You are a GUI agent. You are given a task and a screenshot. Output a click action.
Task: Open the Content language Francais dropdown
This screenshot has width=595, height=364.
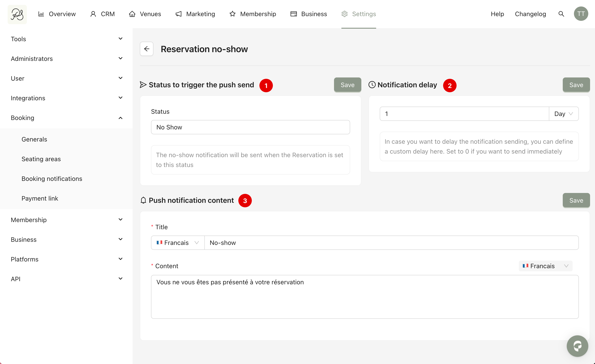pos(545,266)
